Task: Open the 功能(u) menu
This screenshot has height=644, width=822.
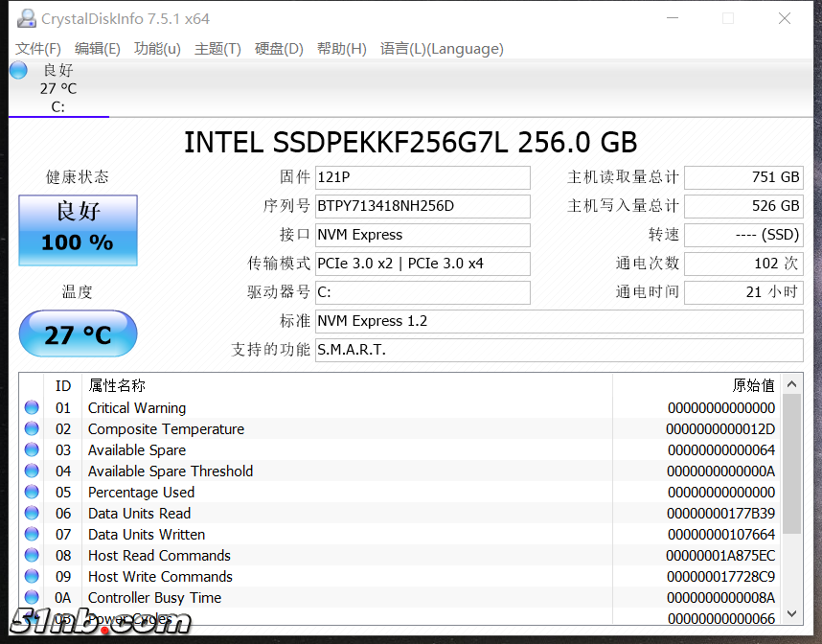Action: pos(157,49)
